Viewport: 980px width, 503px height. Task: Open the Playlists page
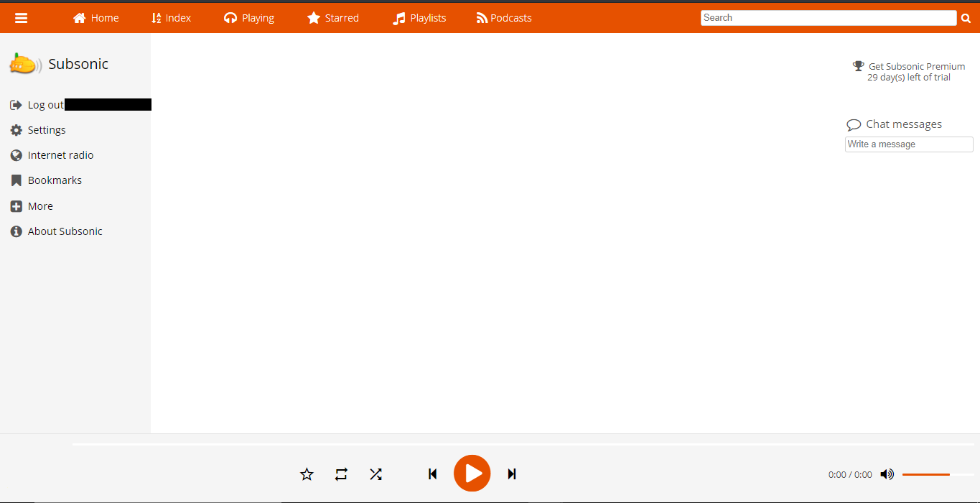419,18
